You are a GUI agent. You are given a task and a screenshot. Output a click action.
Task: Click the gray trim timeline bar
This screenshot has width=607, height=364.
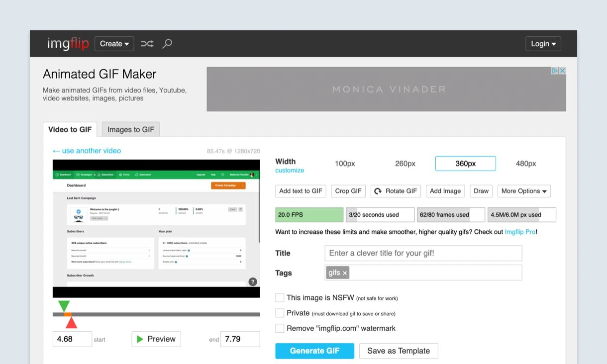pos(164,314)
